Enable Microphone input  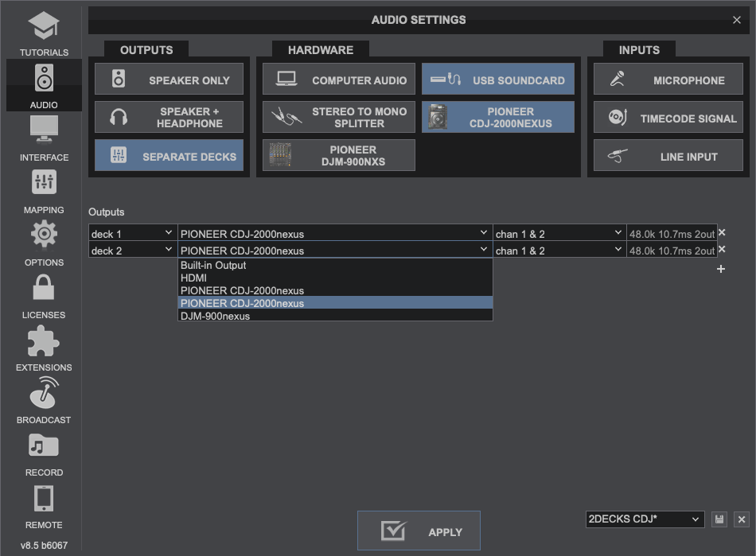pos(668,79)
